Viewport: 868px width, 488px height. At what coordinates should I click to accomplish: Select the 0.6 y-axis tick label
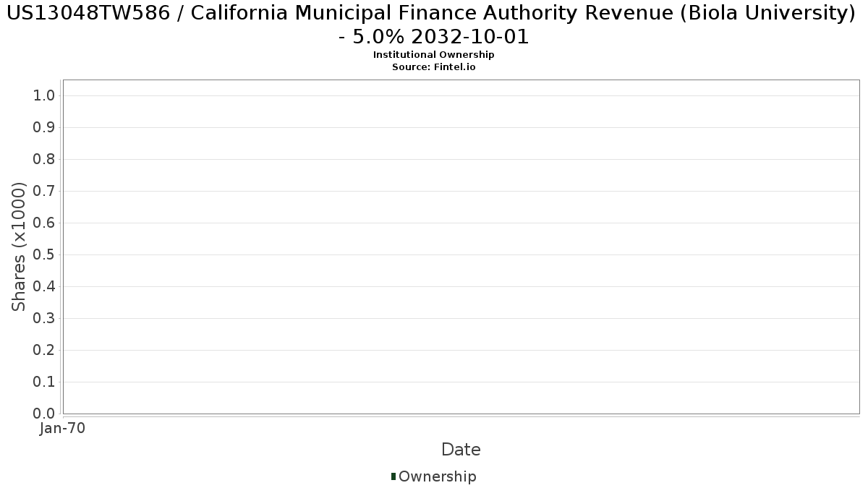click(x=44, y=223)
